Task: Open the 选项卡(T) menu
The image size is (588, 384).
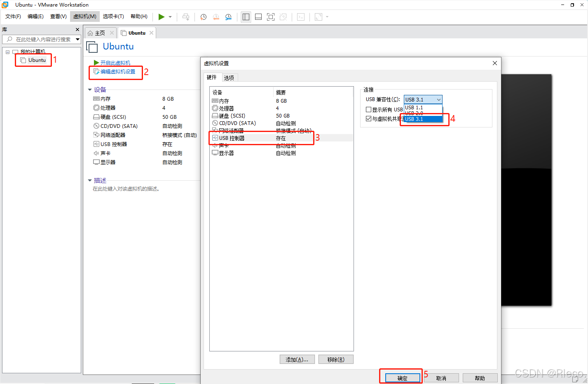Action: tap(113, 16)
